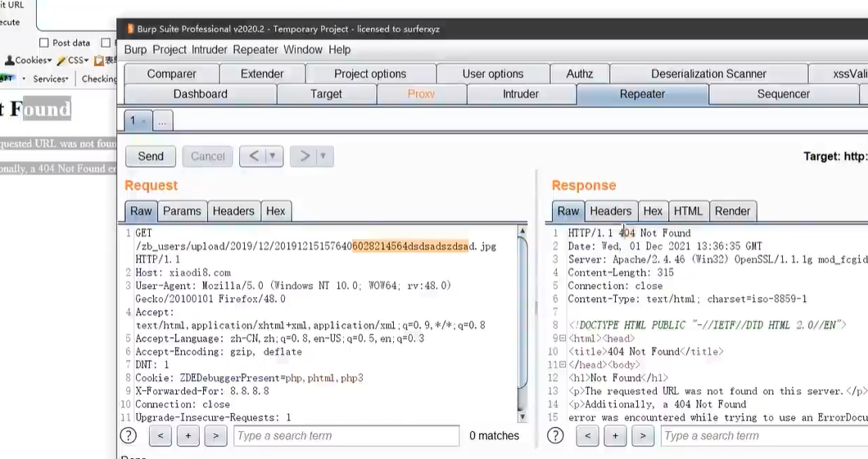Open the Project menu
The image size is (868, 459).
(x=170, y=50)
